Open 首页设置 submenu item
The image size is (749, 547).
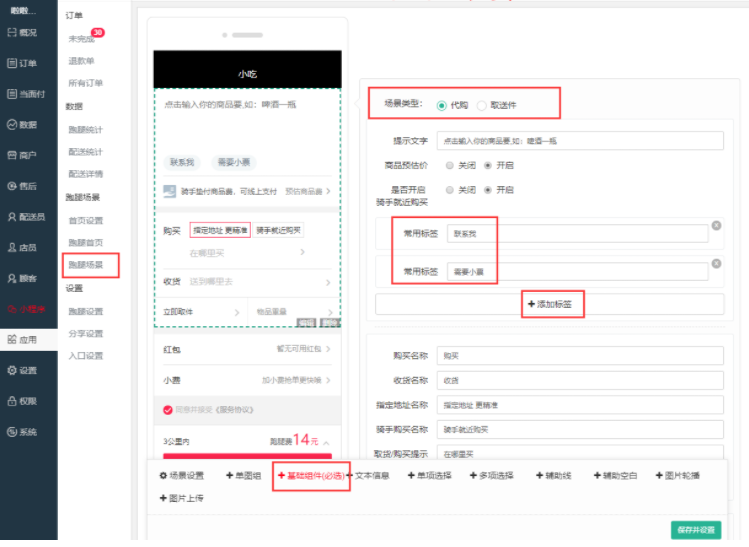(86, 220)
